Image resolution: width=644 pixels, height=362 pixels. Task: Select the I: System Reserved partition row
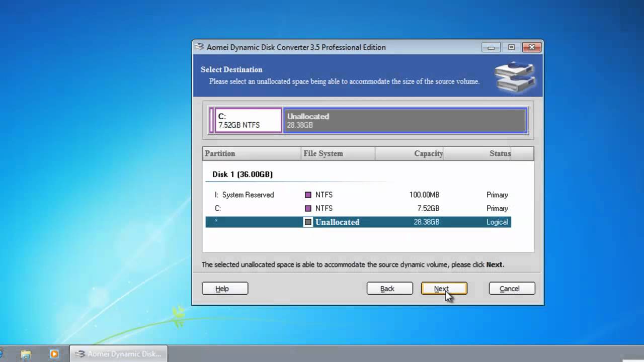point(358,195)
